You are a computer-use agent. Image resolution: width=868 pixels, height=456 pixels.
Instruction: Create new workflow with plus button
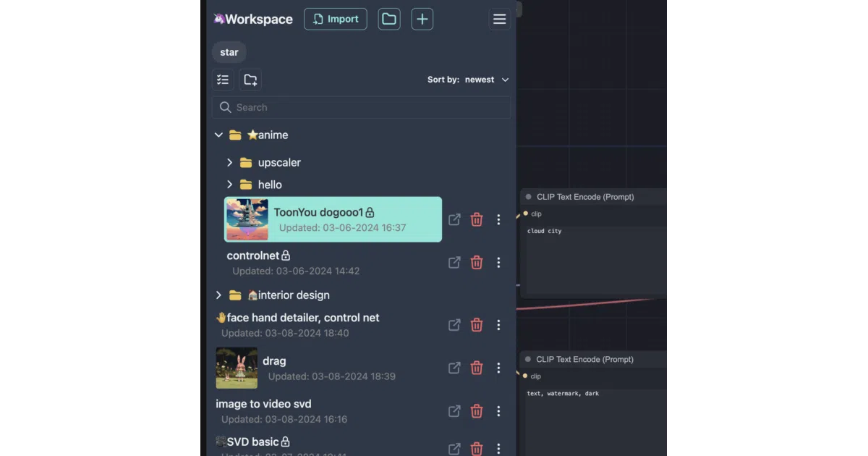[422, 19]
